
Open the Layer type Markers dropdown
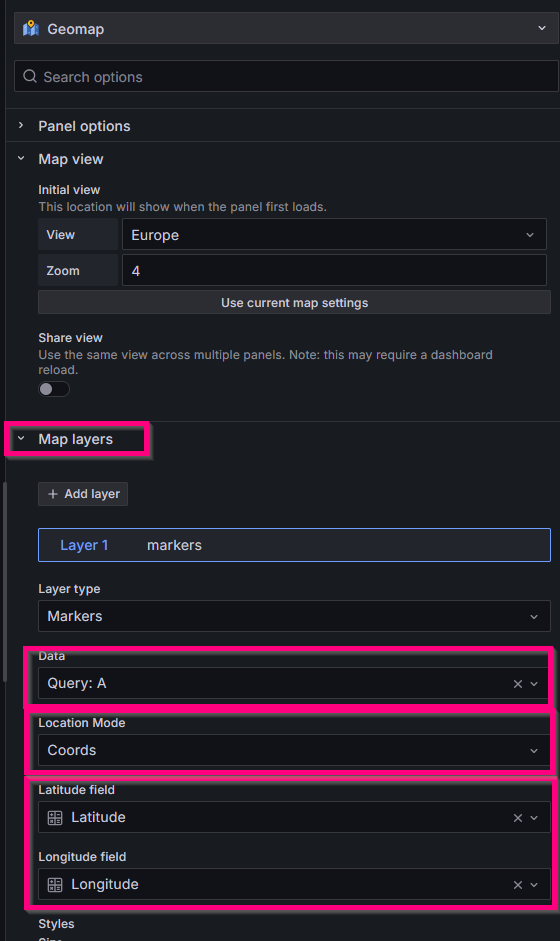click(x=294, y=616)
